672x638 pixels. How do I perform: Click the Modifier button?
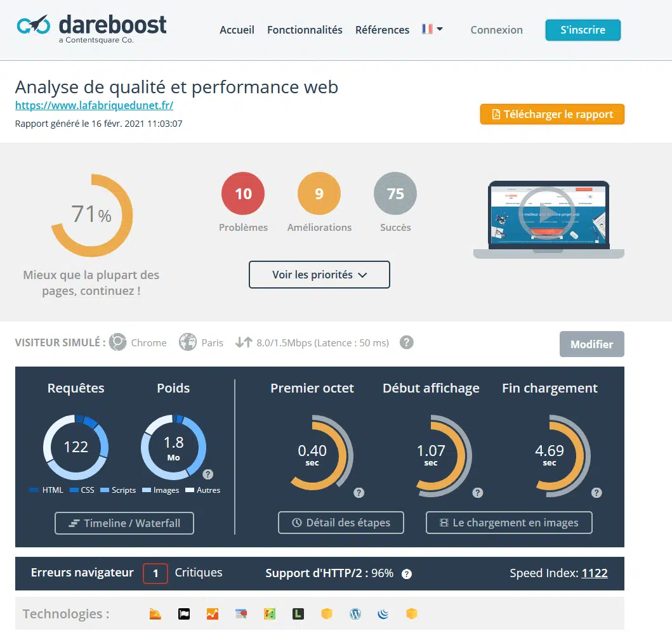pyautogui.click(x=592, y=344)
